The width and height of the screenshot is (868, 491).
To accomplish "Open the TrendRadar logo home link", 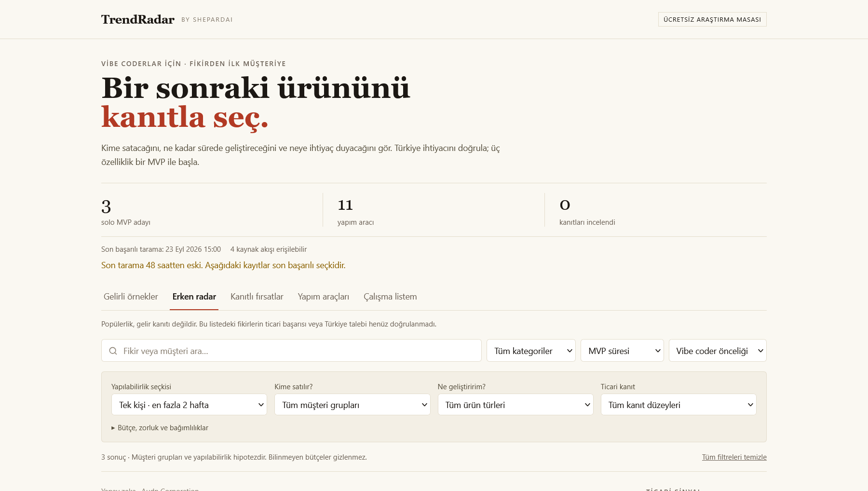I will tap(138, 19).
